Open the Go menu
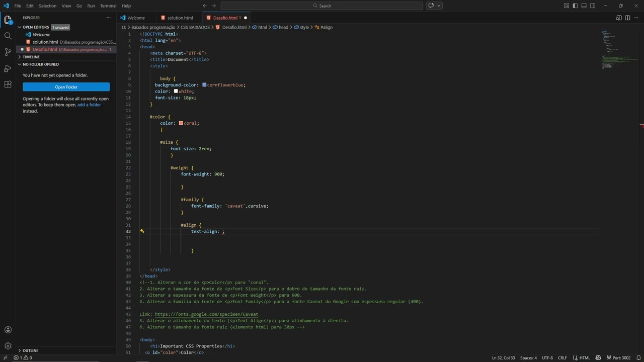This screenshot has height=362, width=644. pyautogui.click(x=79, y=6)
